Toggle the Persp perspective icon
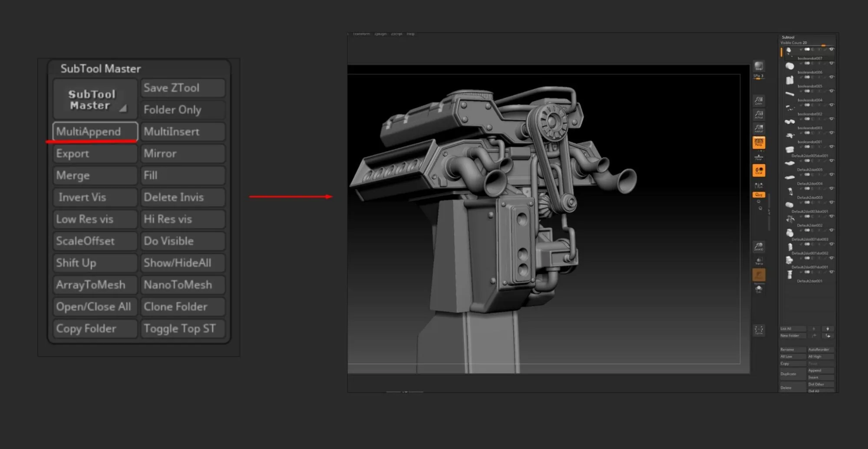This screenshot has height=449, width=868. point(759,142)
